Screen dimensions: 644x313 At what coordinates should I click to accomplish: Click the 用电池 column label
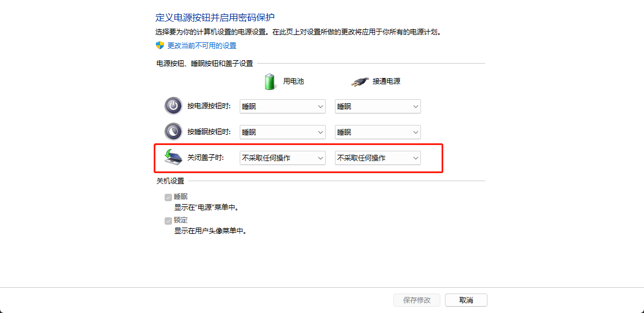click(x=294, y=81)
